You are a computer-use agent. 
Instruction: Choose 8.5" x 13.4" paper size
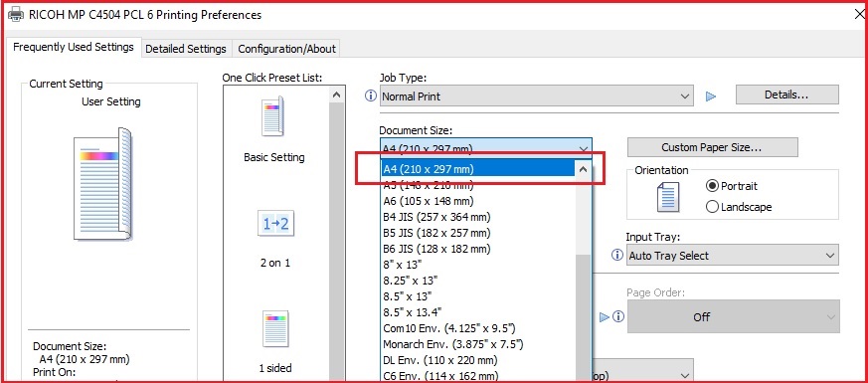pos(478,311)
